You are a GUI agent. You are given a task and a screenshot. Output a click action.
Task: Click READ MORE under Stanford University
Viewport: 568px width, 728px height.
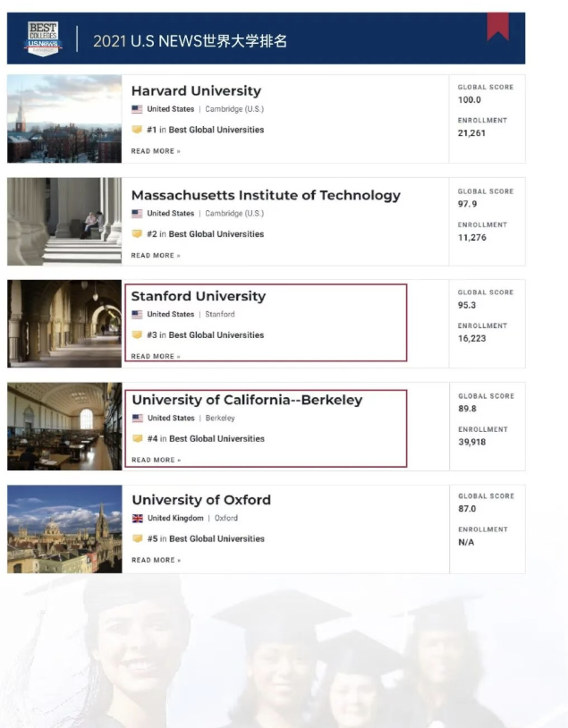pyautogui.click(x=156, y=357)
